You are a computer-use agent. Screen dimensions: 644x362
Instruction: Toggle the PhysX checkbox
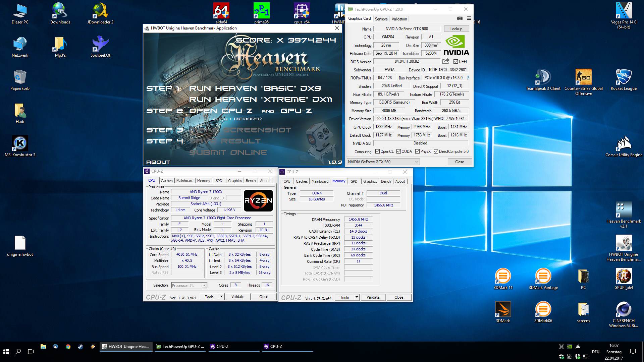tap(417, 152)
